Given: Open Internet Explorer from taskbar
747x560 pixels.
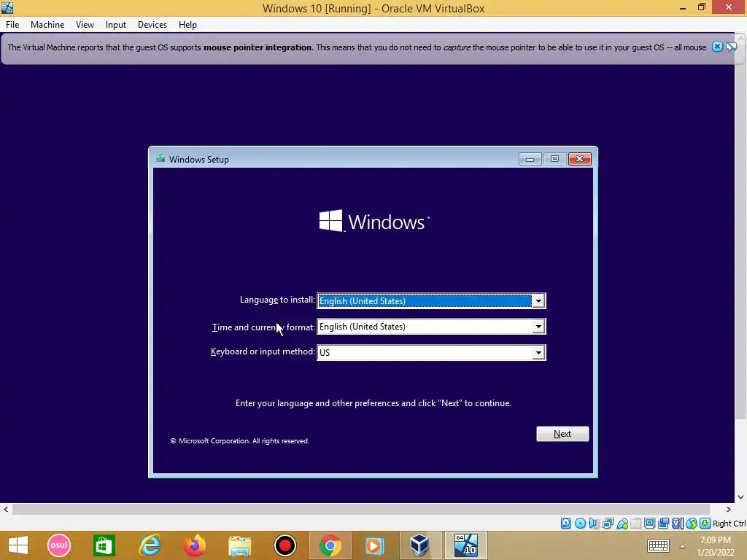Looking at the screenshot, I should pyautogui.click(x=150, y=545).
